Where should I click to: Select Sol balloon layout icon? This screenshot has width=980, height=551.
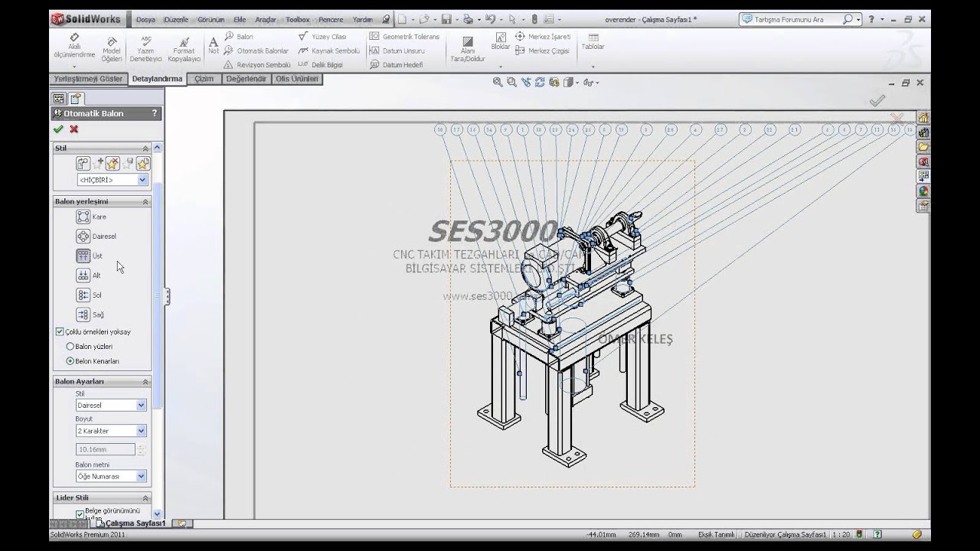click(83, 295)
